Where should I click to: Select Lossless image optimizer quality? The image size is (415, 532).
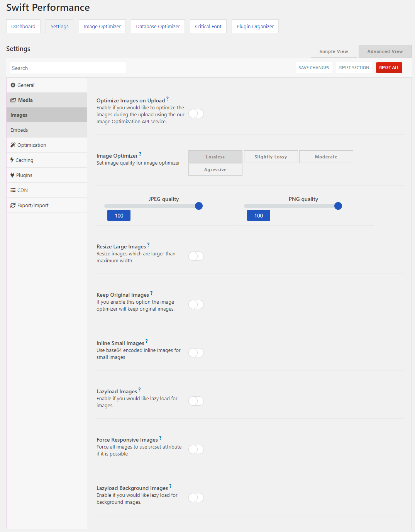(x=215, y=157)
